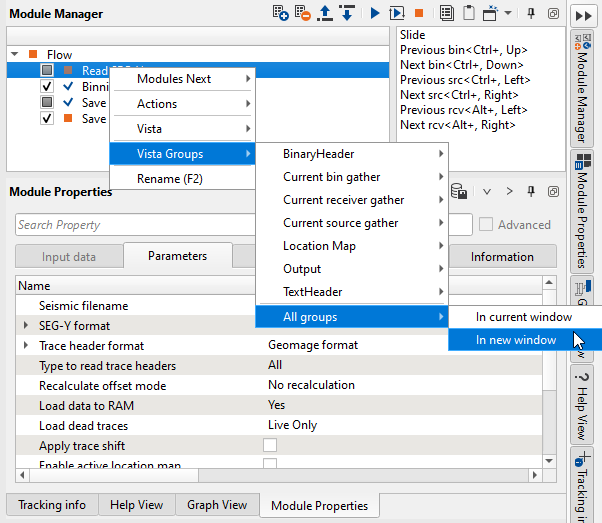Click the Search Property input field
602x523 pixels.
click(x=100, y=225)
